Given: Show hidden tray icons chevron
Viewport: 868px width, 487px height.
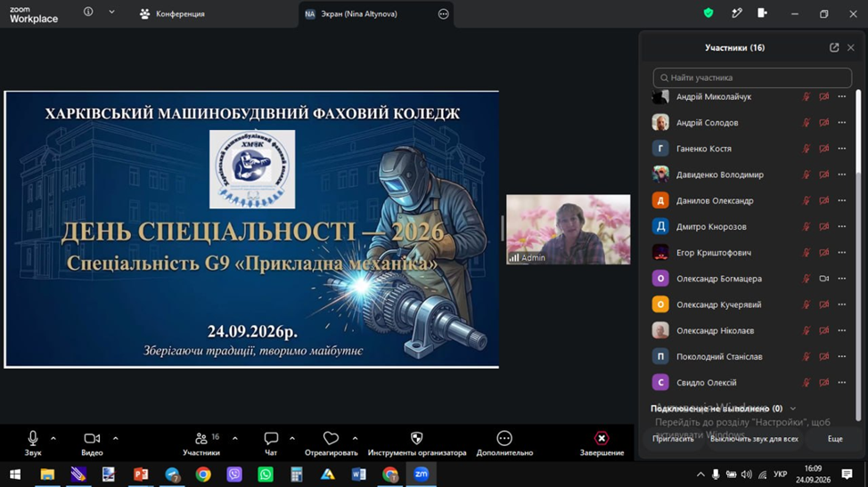Looking at the screenshot, I should coord(700,475).
